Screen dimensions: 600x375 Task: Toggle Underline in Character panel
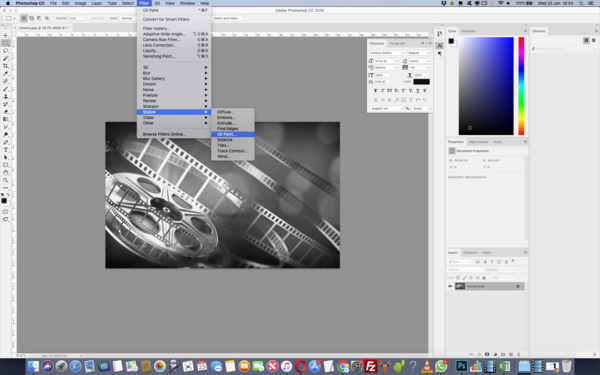pos(417,91)
